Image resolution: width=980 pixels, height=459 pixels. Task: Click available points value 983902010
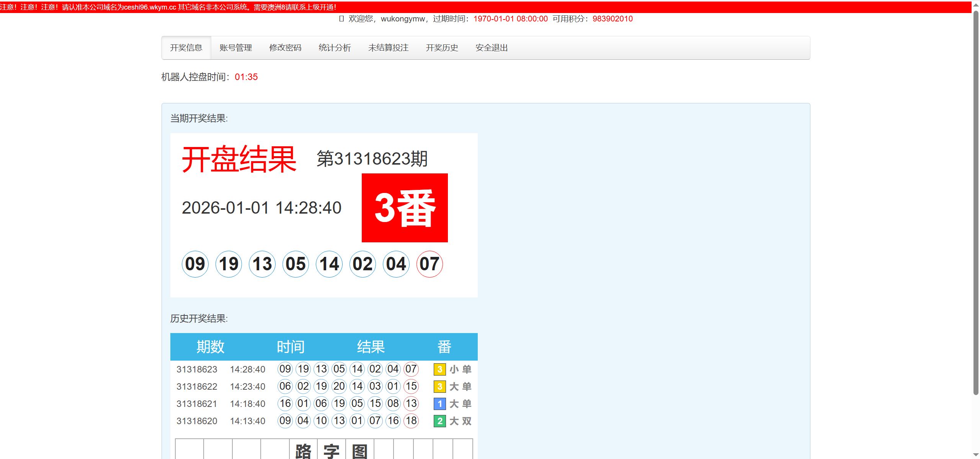(x=612, y=19)
